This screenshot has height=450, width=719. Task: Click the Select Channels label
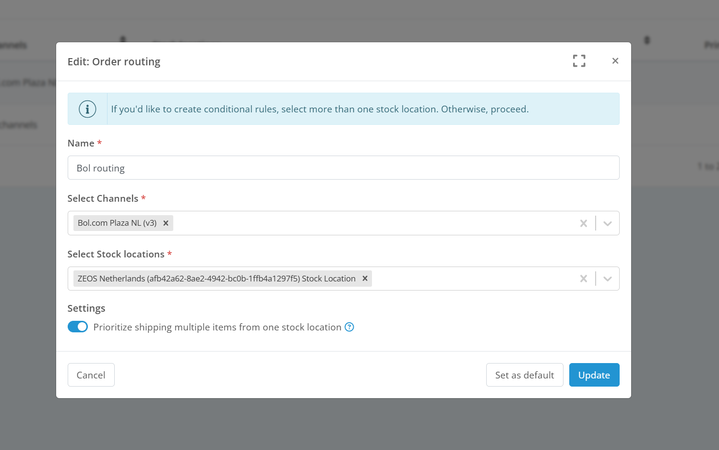tap(103, 199)
